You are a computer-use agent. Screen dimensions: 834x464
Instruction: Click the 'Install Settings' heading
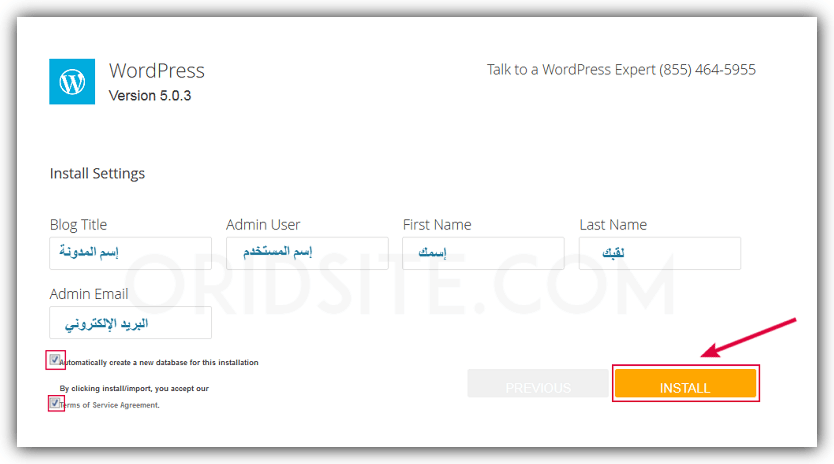point(97,173)
